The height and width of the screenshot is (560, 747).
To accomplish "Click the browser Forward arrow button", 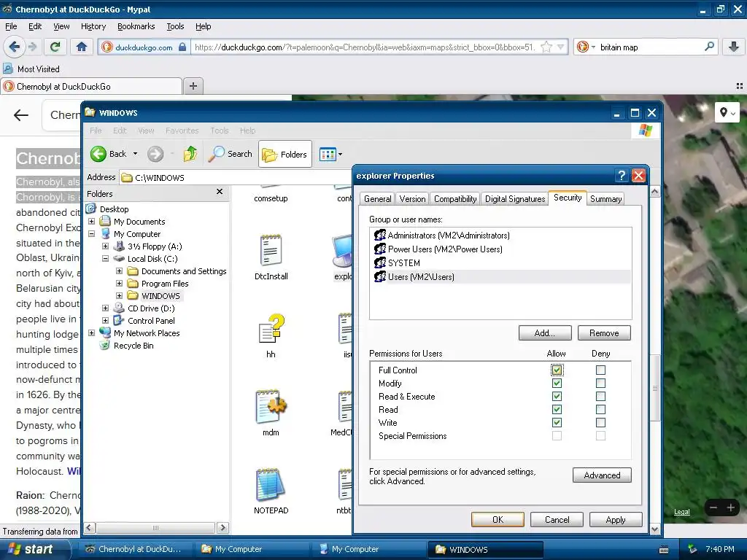I will (x=32, y=47).
